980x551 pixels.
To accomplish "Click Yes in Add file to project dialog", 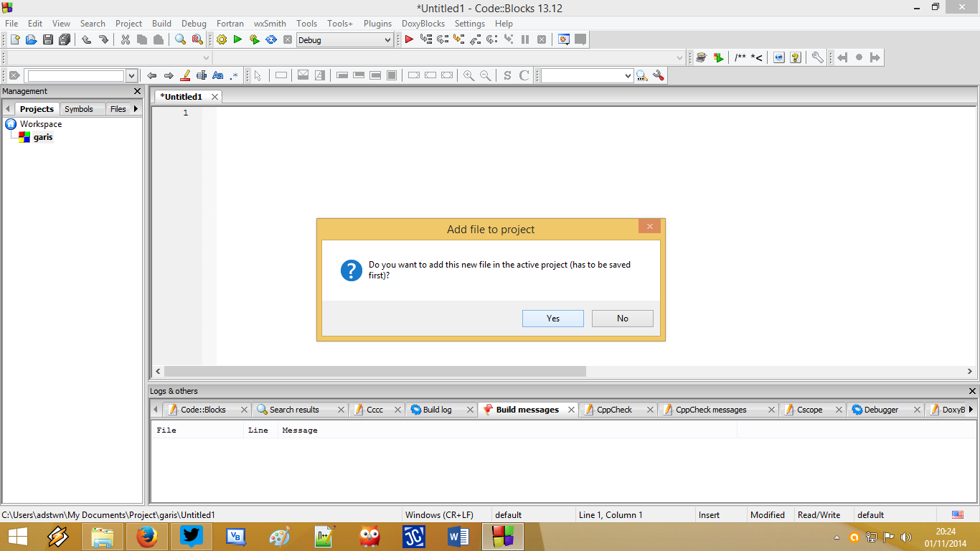I will 553,319.
